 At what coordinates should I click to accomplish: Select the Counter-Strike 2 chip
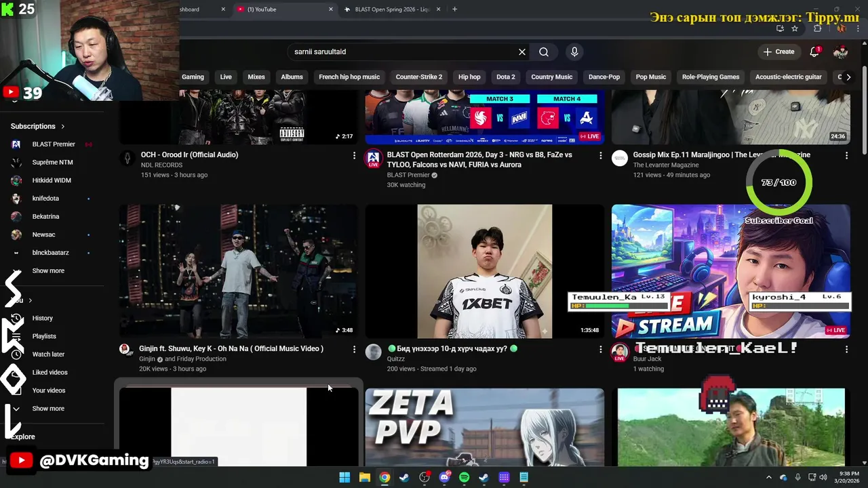[419, 77]
